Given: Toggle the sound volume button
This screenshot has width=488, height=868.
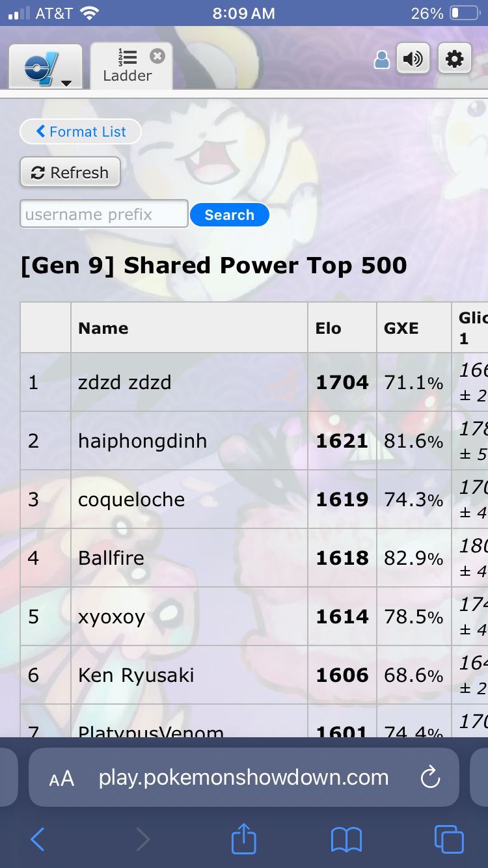Looking at the screenshot, I should point(413,60).
